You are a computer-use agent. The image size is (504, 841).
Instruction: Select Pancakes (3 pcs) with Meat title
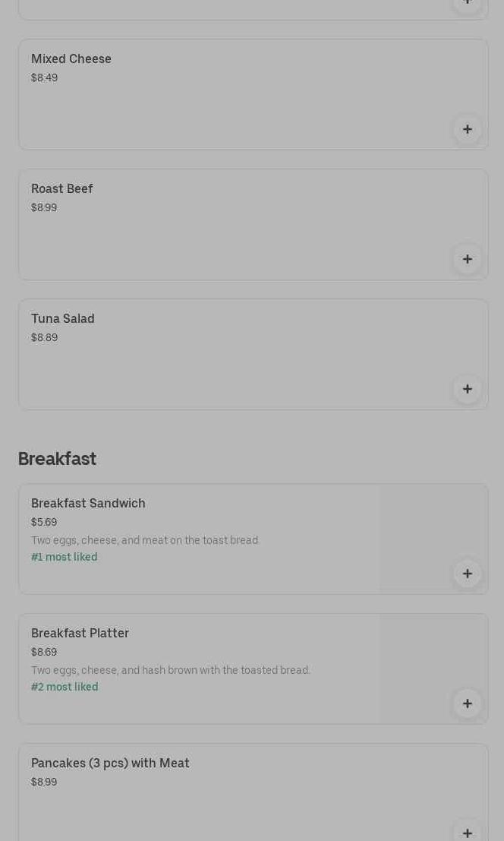coord(110,763)
